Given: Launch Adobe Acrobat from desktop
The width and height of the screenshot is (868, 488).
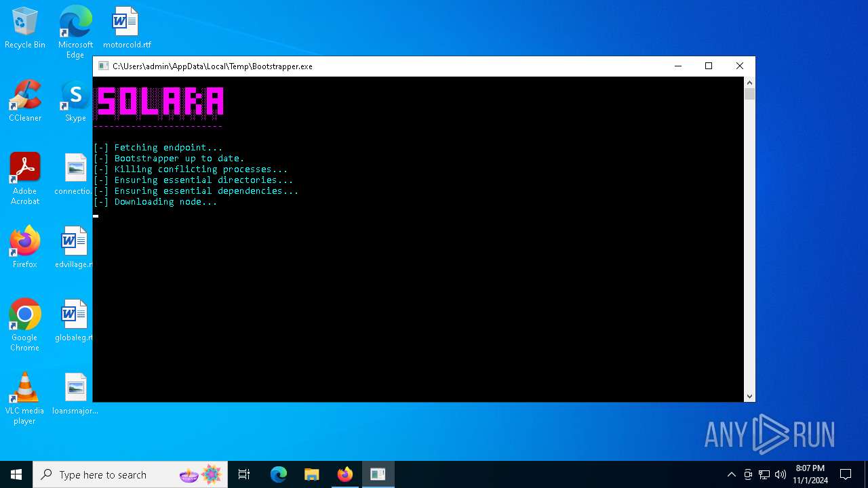Looking at the screenshot, I should (x=25, y=179).
